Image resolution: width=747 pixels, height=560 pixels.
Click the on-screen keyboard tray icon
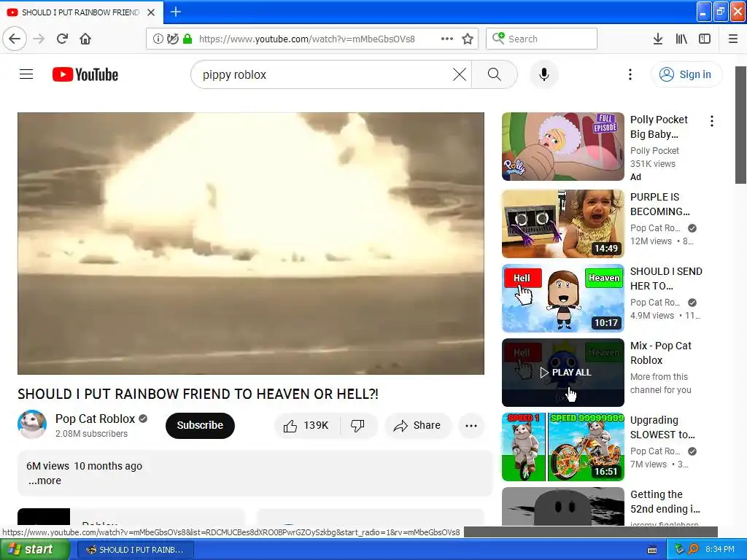tap(652, 550)
